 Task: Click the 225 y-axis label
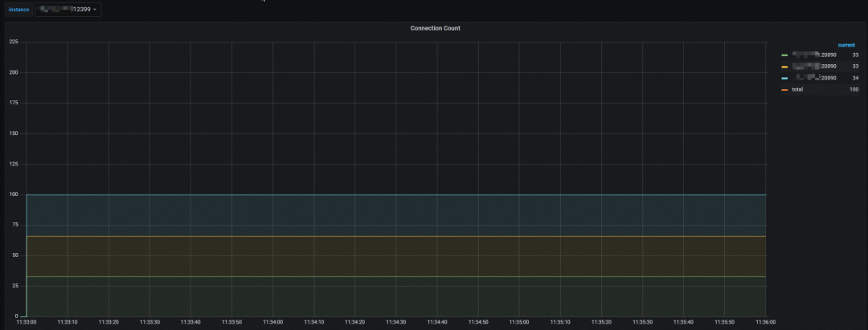(x=13, y=42)
